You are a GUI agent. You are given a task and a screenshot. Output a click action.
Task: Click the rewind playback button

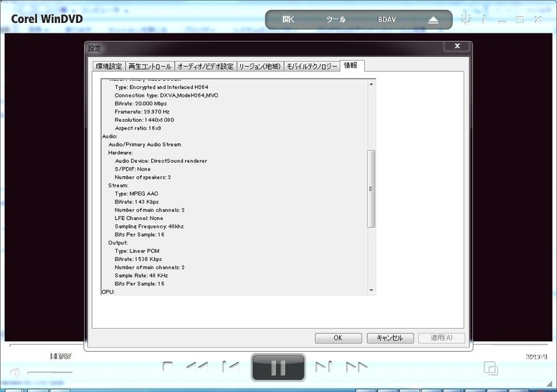tap(197, 366)
